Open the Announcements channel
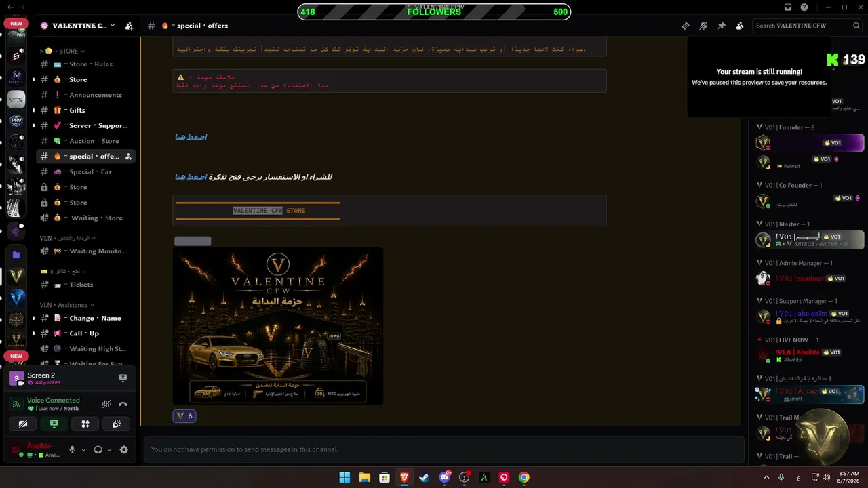 point(85,95)
